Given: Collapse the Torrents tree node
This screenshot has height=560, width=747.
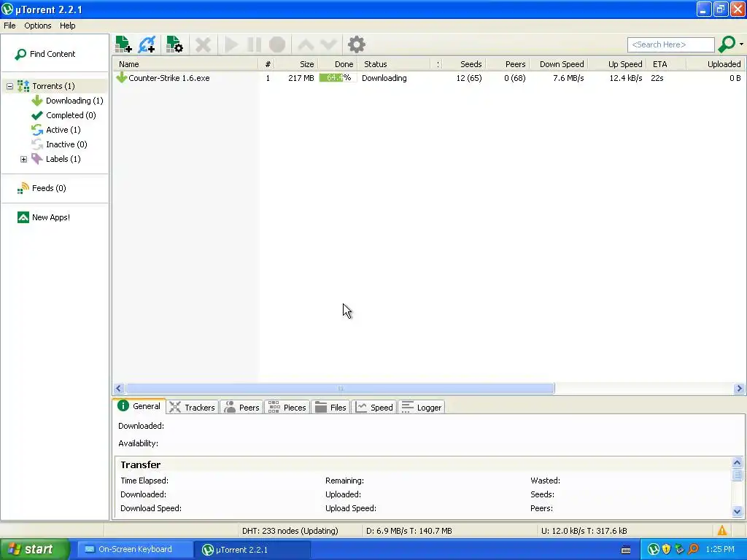Looking at the screenshot, I should (x=9, y=86).
